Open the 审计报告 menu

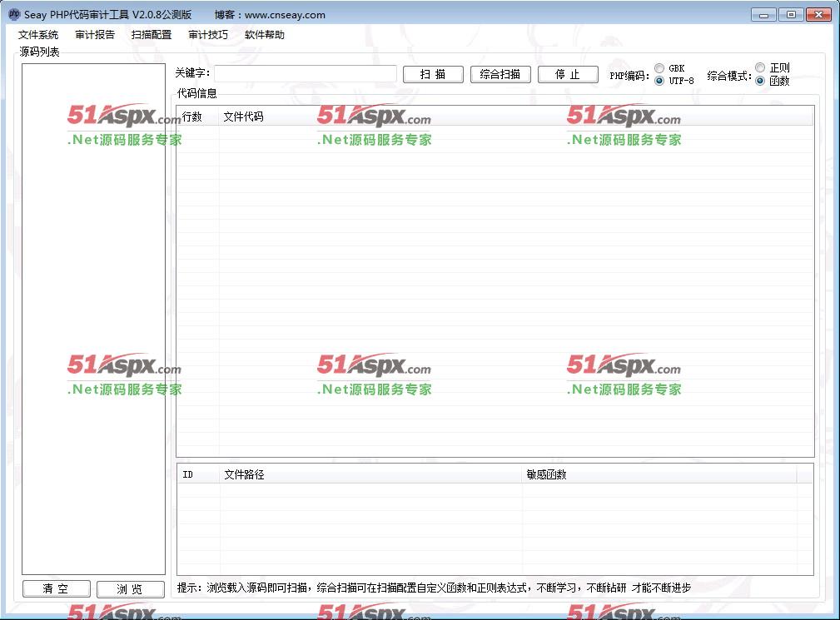[x=95, y=35]
